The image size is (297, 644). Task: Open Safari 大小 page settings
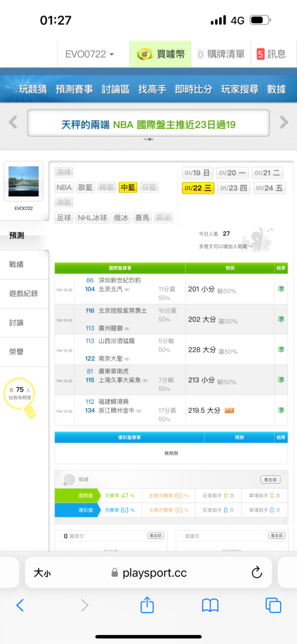(43, 573)
